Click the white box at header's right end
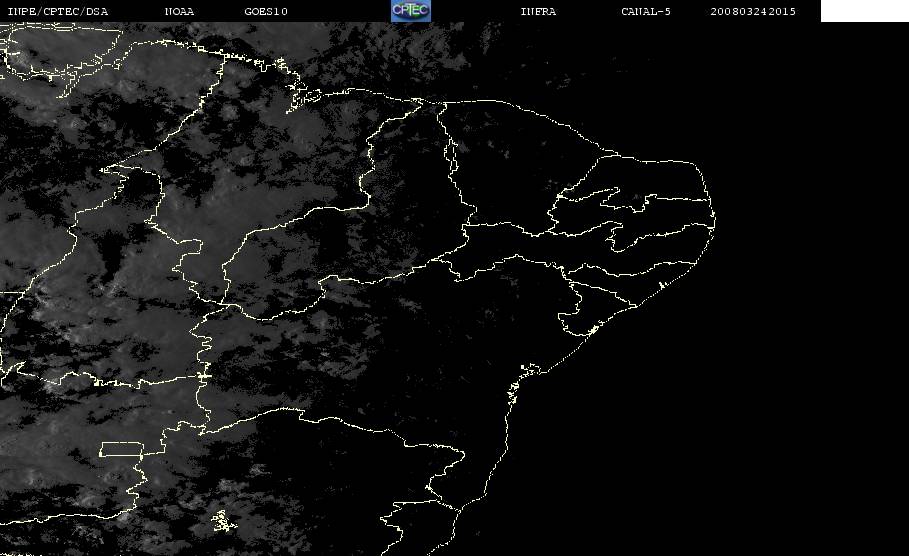 [865, 11]
